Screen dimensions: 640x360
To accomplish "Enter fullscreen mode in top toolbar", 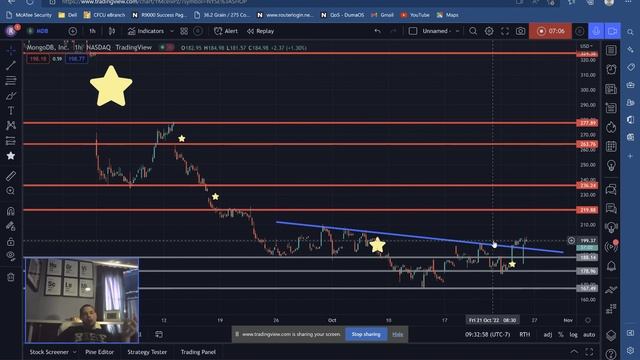I will click(x=504, y=31).
